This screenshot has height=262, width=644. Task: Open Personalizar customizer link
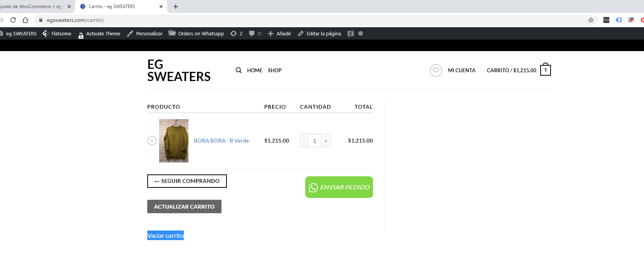click(145, 33)
